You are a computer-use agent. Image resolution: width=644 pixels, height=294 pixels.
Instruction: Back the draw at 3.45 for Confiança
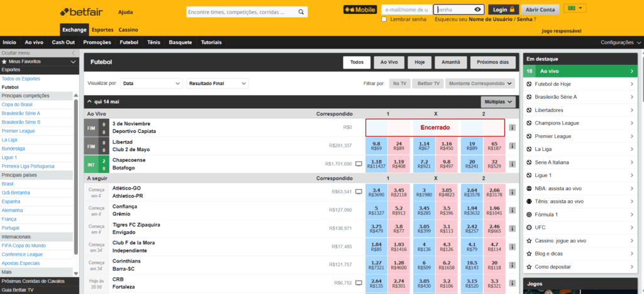424,210
